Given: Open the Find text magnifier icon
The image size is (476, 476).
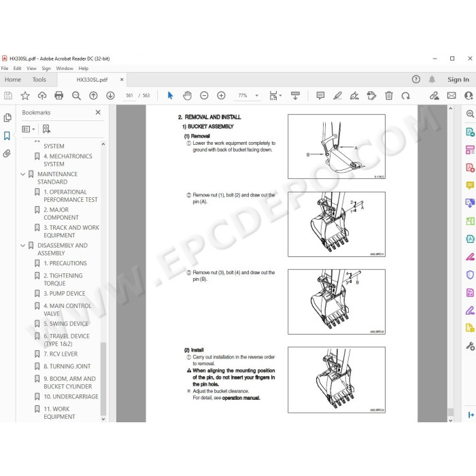Looking at the screenshot, I should point(76,96).
